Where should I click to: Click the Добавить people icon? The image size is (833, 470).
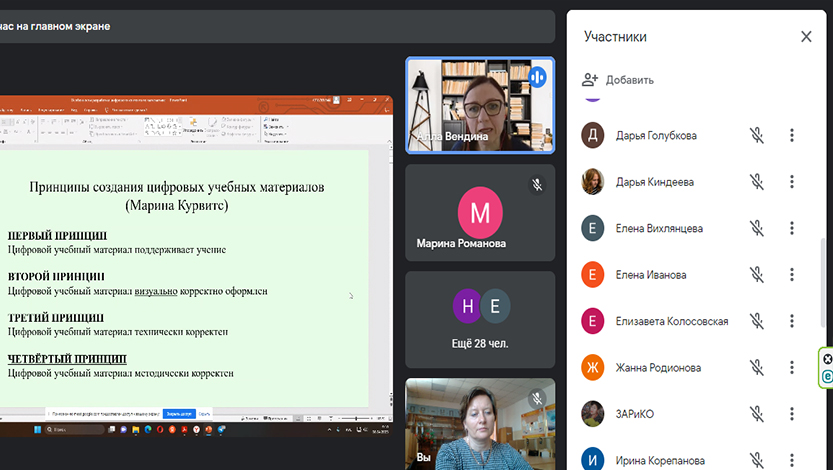coord(590,80)
